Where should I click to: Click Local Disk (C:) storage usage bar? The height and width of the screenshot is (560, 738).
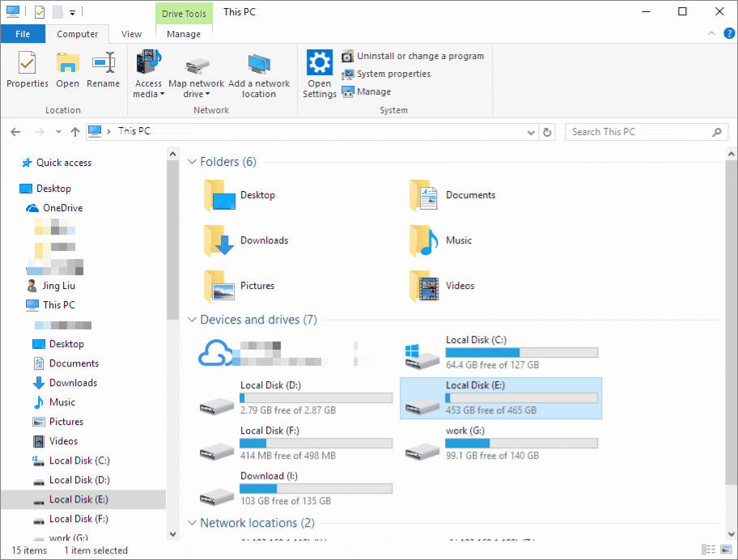click(x=521, y=353)
